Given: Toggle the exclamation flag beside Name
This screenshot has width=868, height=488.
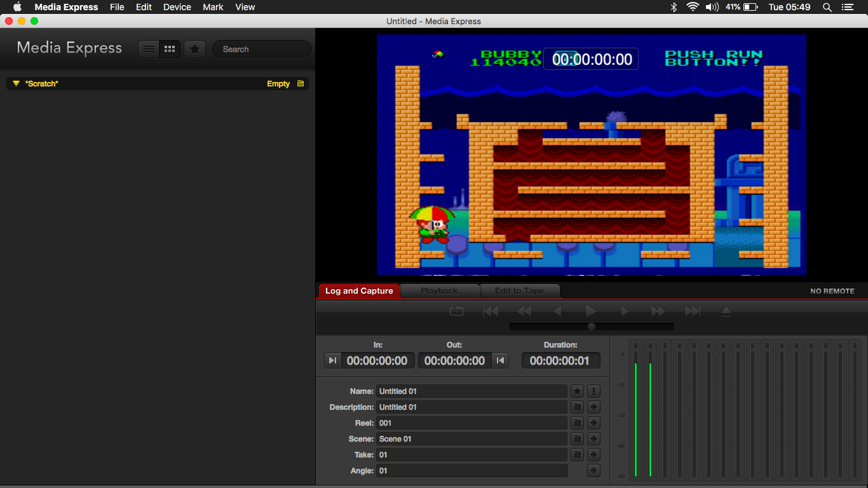Looking at the screenshot, I should (x=593, y=391).
